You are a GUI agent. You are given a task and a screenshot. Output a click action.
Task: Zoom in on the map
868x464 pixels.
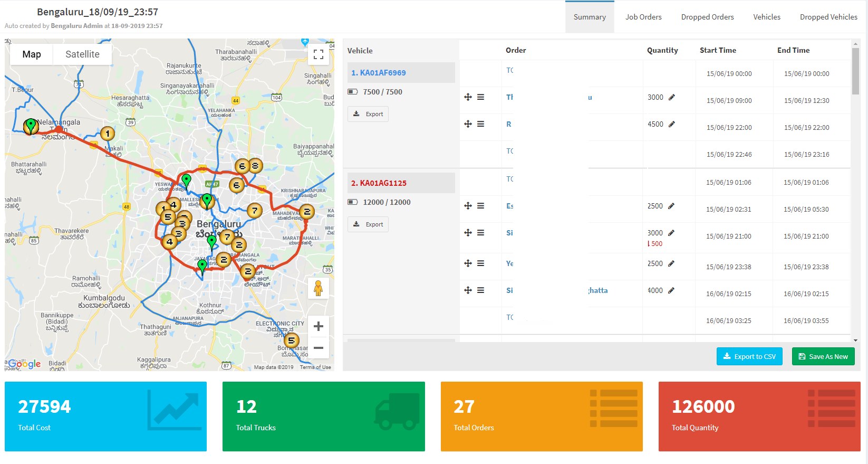pos(319,326)
